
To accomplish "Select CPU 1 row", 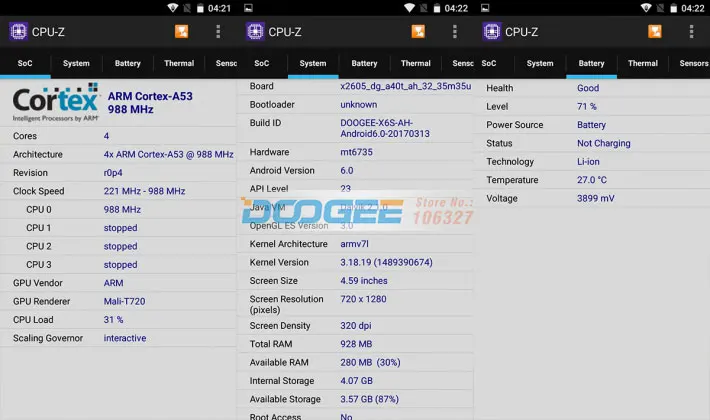I will point(118,228).
